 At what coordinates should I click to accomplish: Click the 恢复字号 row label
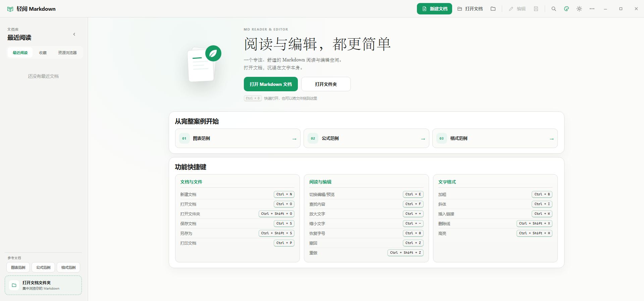coord(317,233)
